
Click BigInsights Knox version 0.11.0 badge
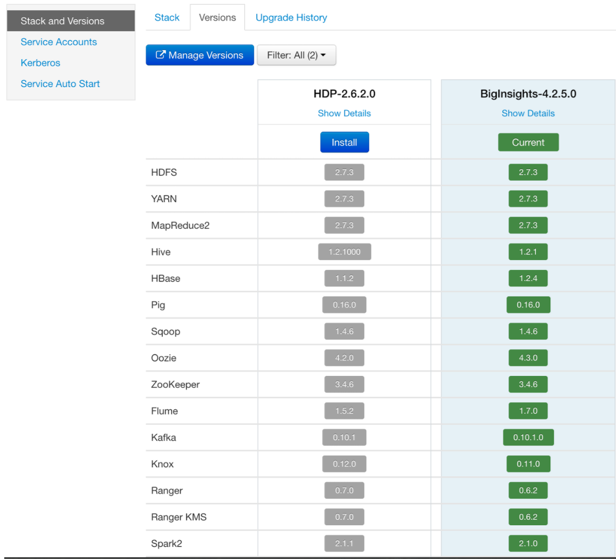528,464
